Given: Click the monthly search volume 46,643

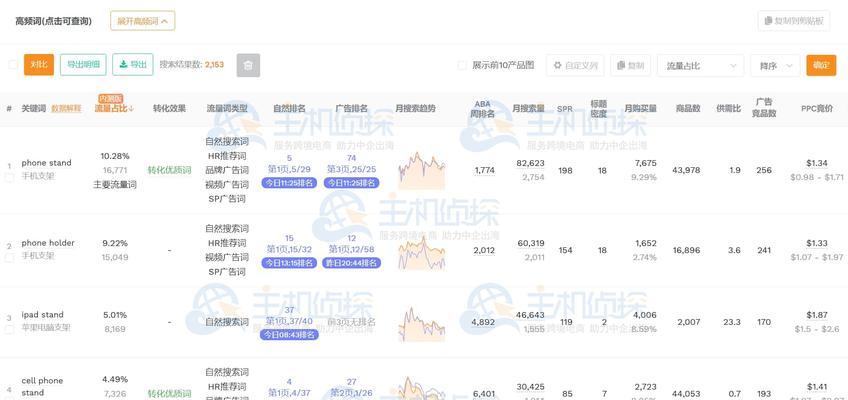Looking at the screenshot, I should pos(531,315).
